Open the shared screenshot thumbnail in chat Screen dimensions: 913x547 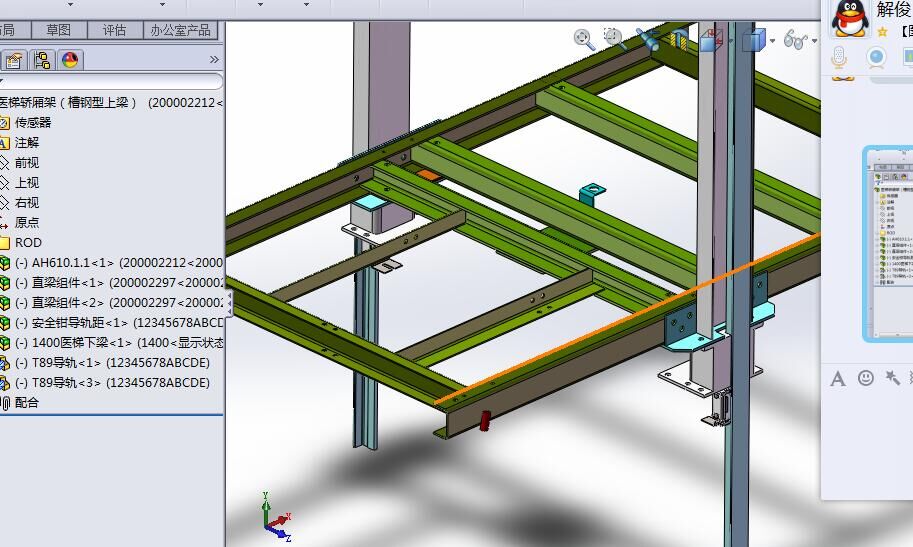click(x=887, y=244)
